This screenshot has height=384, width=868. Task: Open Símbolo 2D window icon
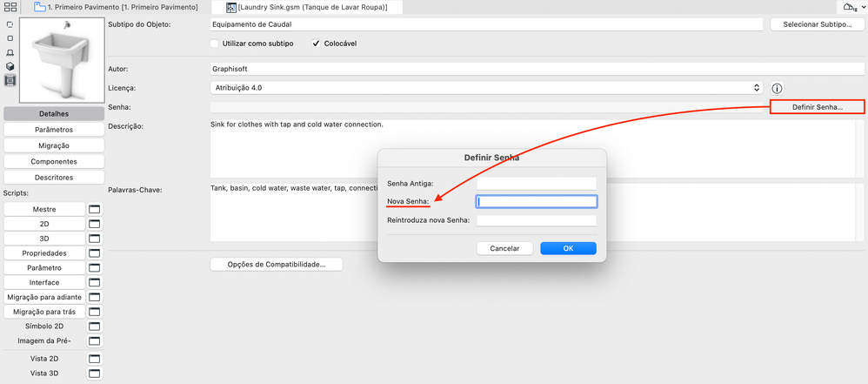[95, 327]
